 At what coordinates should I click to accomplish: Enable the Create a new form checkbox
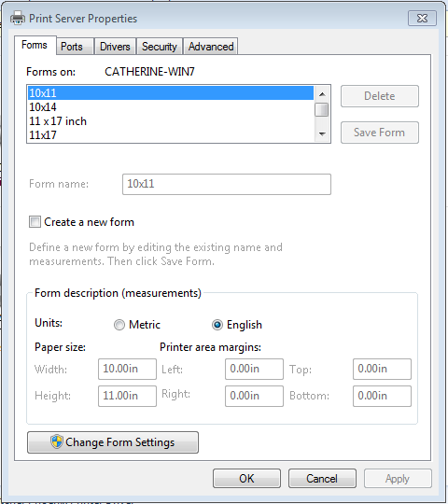pos(35,222)
